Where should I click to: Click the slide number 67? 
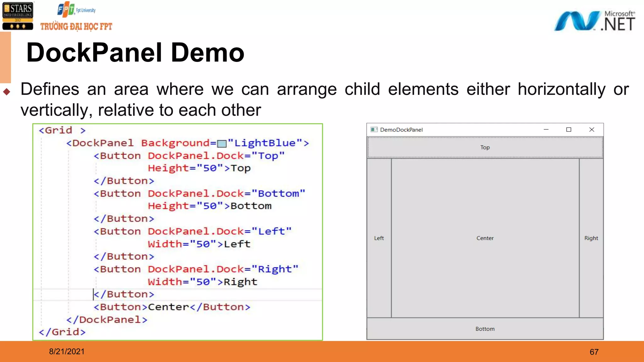594,352
